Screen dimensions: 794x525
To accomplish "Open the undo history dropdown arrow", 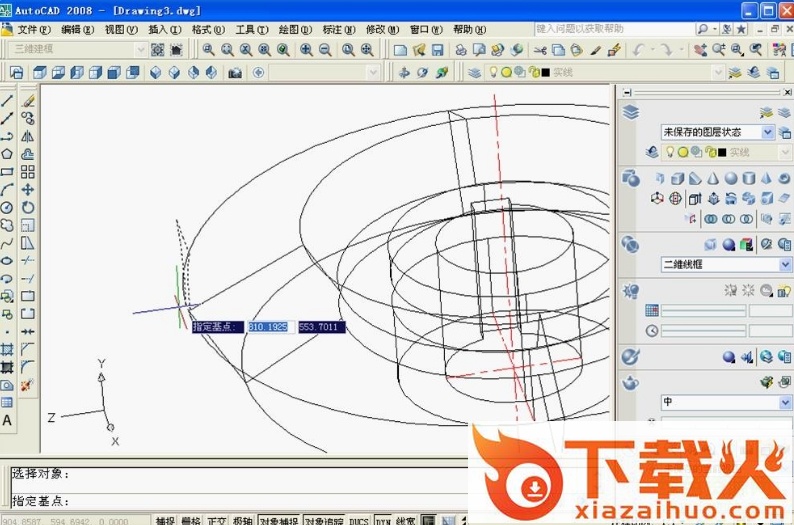I will point(652,50).
